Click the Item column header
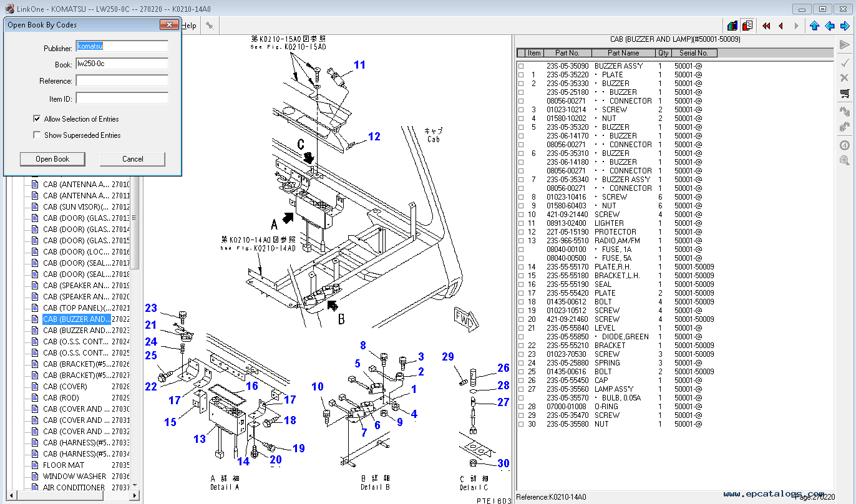The width and height of the screenshot is (856, 504). click(534, 53)
